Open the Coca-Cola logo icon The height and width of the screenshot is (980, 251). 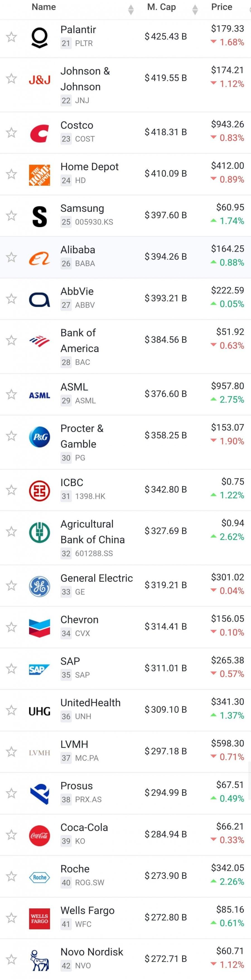39,835
